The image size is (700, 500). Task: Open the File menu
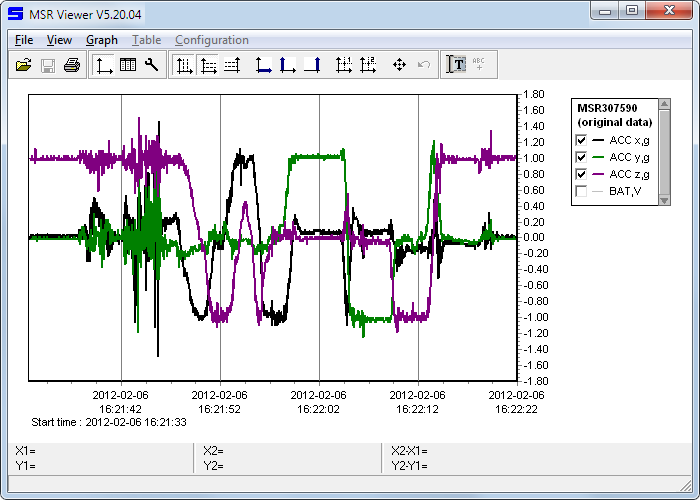pyautogui.click(x=24, y=40)
